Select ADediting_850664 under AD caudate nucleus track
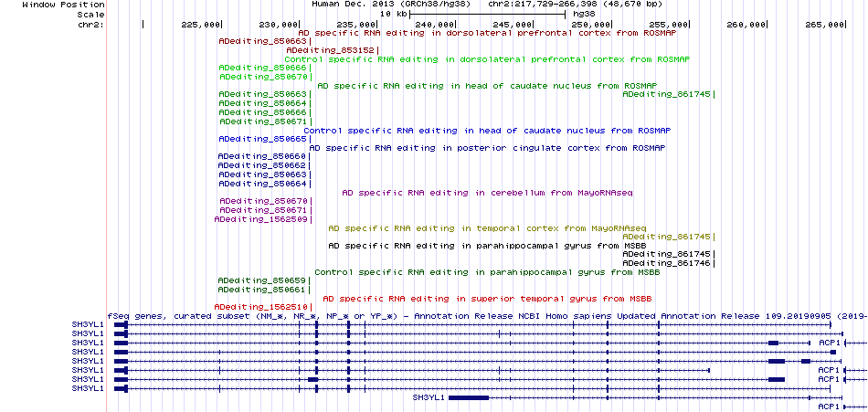 click(x=262, y=103)
